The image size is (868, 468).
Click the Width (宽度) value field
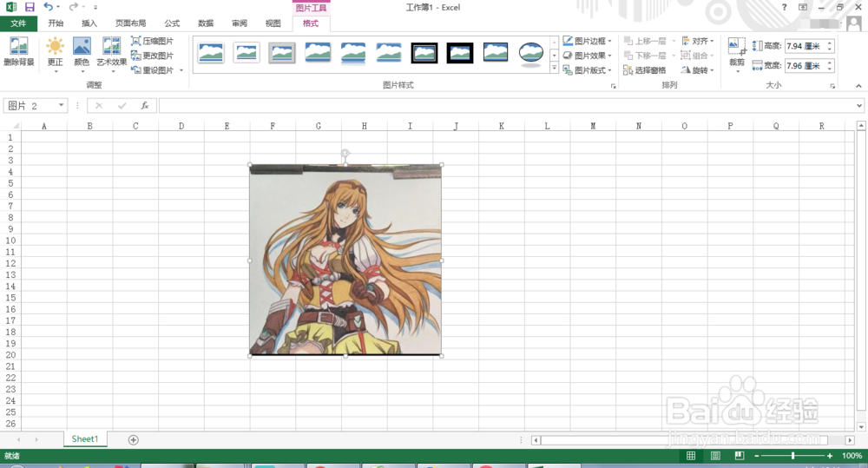(805, 66)
